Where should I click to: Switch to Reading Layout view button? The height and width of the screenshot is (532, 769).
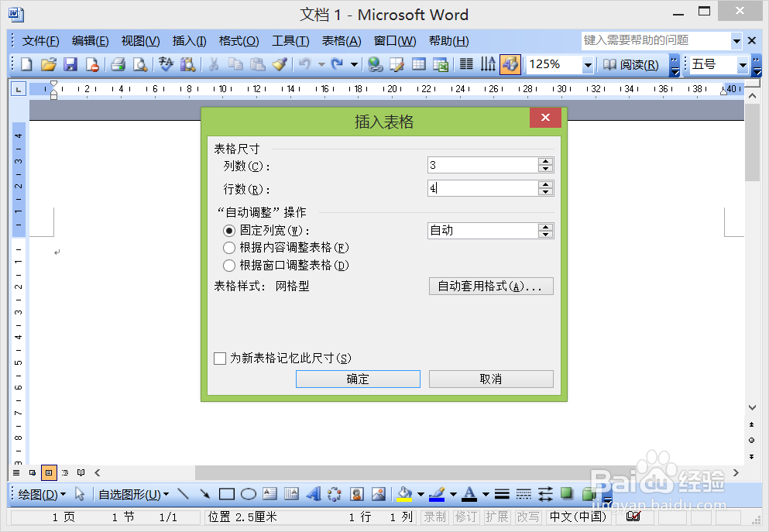[x=81, y=472]
